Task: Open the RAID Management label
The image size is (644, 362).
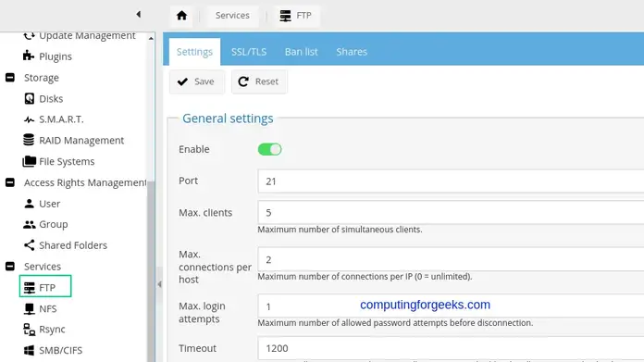Action: (81, 141)
